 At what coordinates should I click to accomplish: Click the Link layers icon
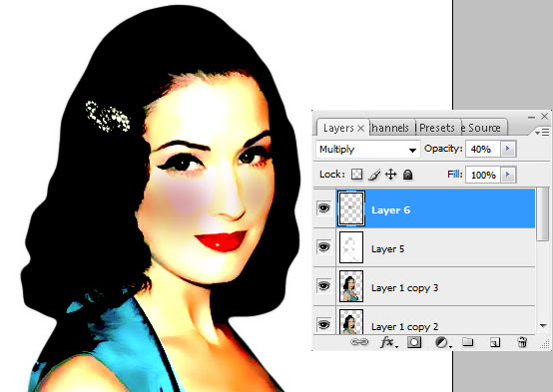point(359,341)
